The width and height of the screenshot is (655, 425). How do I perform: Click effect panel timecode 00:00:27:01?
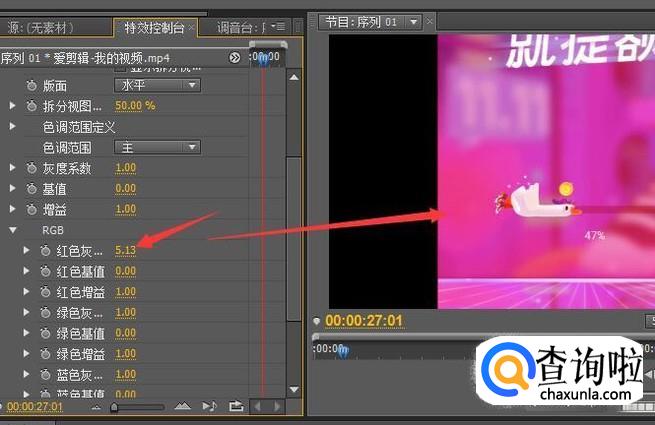tap(35, 407)
